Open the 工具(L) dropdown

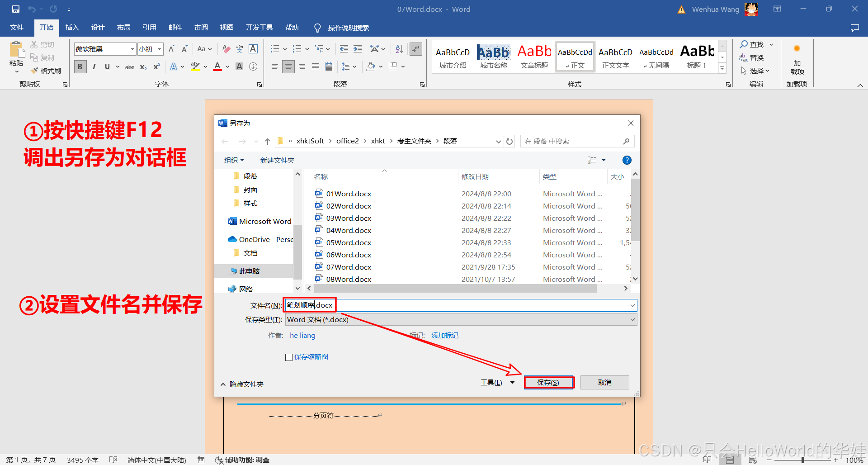497,382
